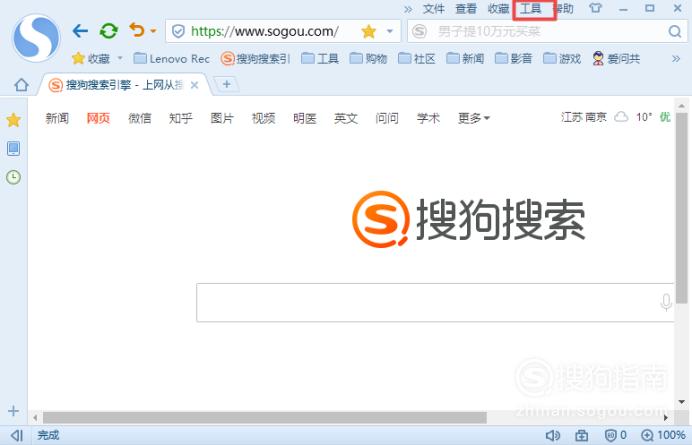Open the 工具 bookmark folder
692x445 pixels.
pyautogui.click(x=320, y=58)
